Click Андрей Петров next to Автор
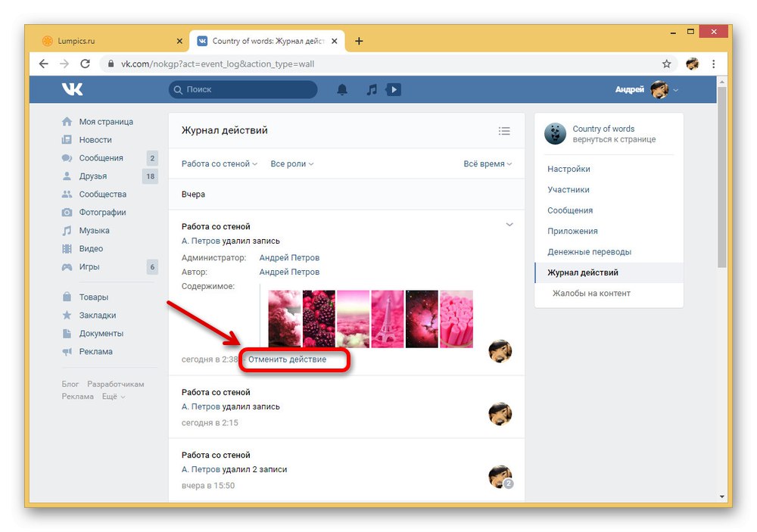The height and width of the screenshot is (532, 757). click(x=289, y=272)
